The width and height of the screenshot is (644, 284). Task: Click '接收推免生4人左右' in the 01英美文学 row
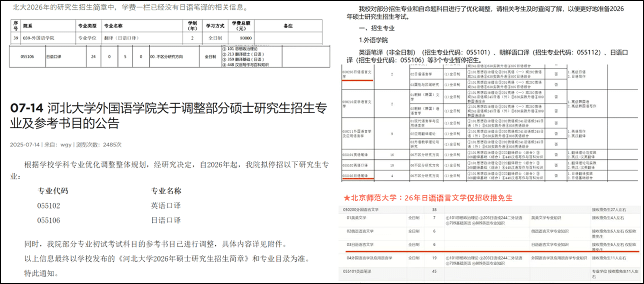click(608, 218)
